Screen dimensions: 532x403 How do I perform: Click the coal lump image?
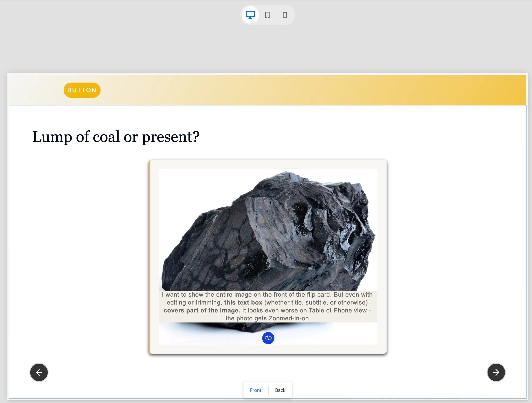click(268, 231)
